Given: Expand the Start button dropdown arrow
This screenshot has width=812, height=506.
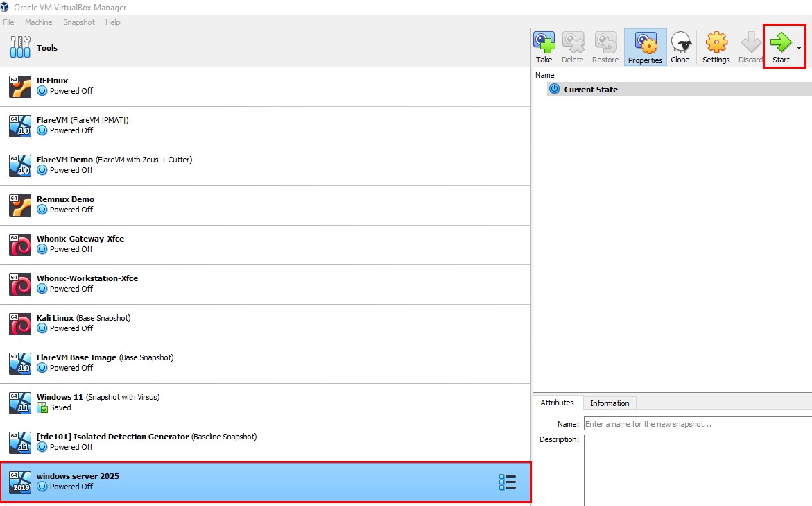Looking at the screenshot, I should click(x=800, y=49).
